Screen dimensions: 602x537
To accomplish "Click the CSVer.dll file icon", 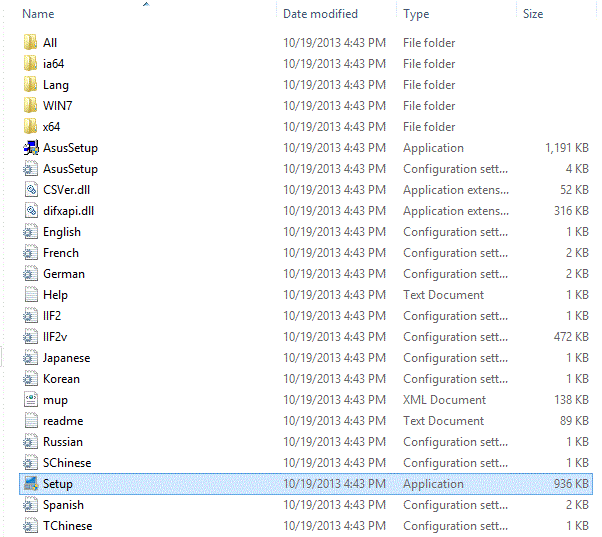I will point(31,189).
